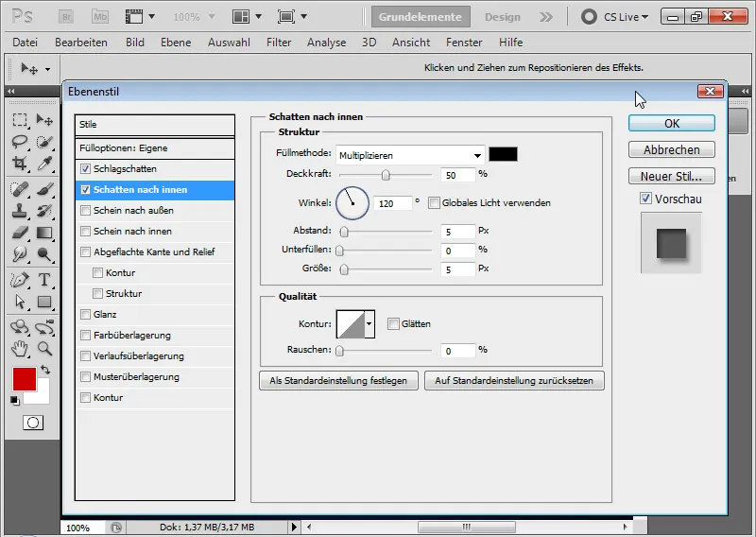756x537 pixels.
Task: Swap foreground and background colors
Action: [x=45, y=370]
